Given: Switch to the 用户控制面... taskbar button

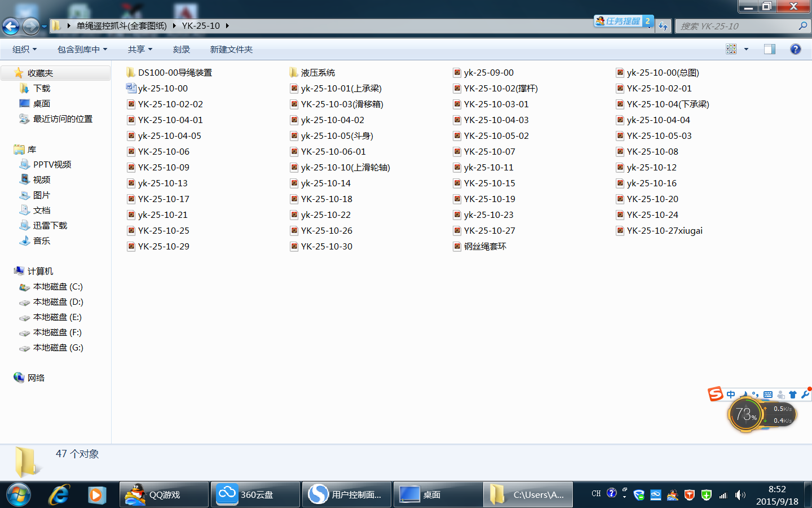Looking at the screenshot, I should [x=347, y=495].
